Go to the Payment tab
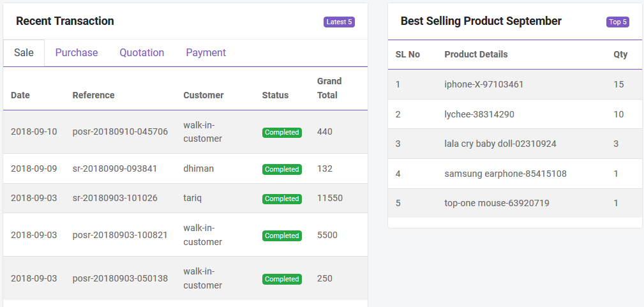 point(206,53)
